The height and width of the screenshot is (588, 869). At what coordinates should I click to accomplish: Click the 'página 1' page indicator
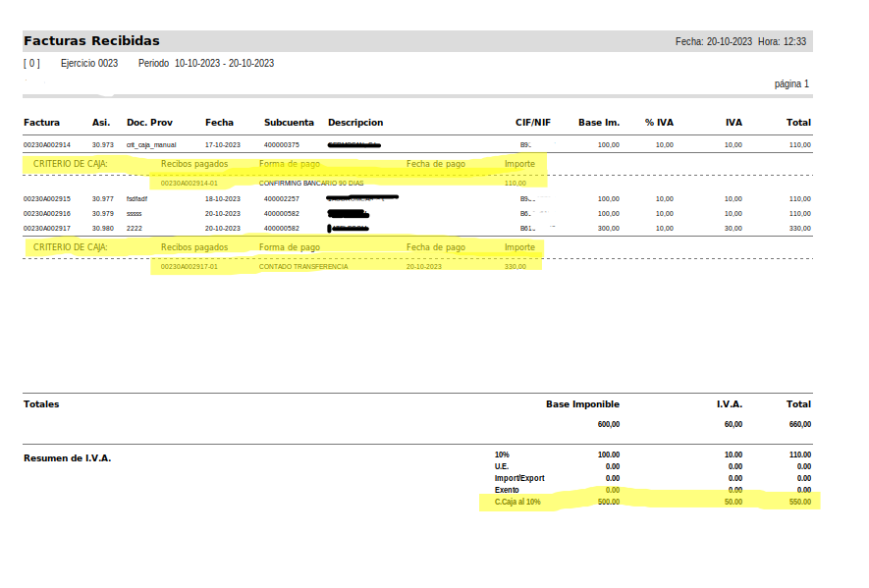(x=791, y=83)
